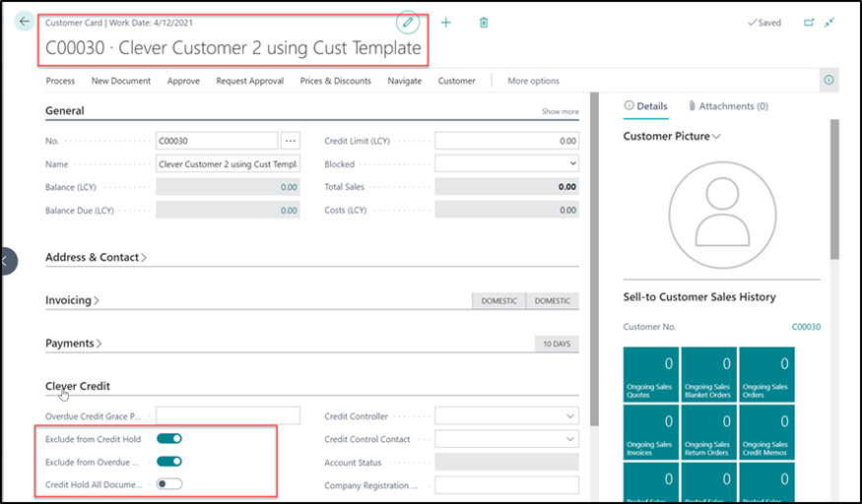Open the Balance (LCY) value link
The width and height of the screenshot is (862, 504).
click(x=290, y=187)
